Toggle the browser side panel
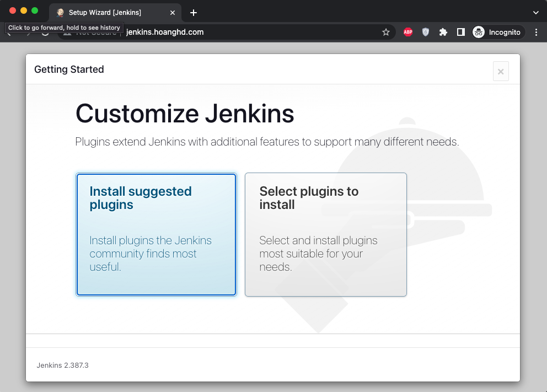The height and width of the screenshot is (392, 547). click(461, 32)
